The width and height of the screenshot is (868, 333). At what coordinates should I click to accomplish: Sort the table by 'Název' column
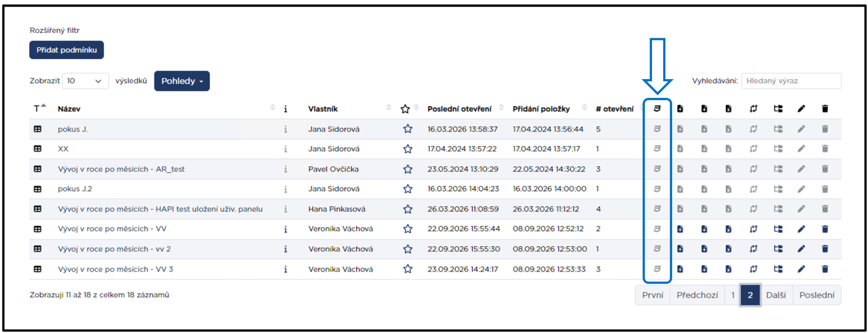[69, 109]
